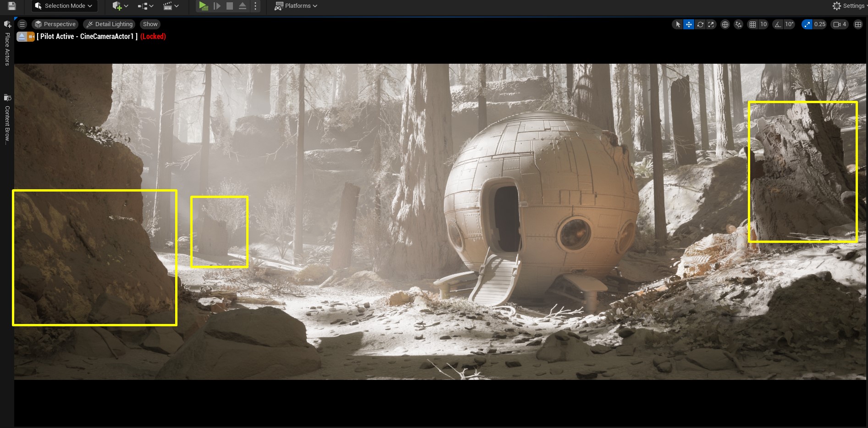Select the Rotate tool in viewport toolbar
Viewport: 868px width, 428px height.
[x=700, y=24]
